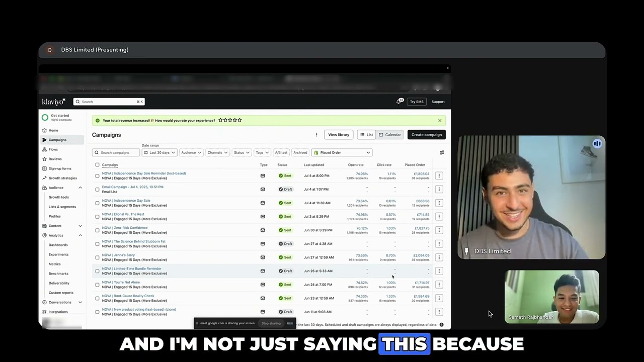Open Placed Order metric dropdown
Screen dimensions: 644x362
(x=342, y=152)
